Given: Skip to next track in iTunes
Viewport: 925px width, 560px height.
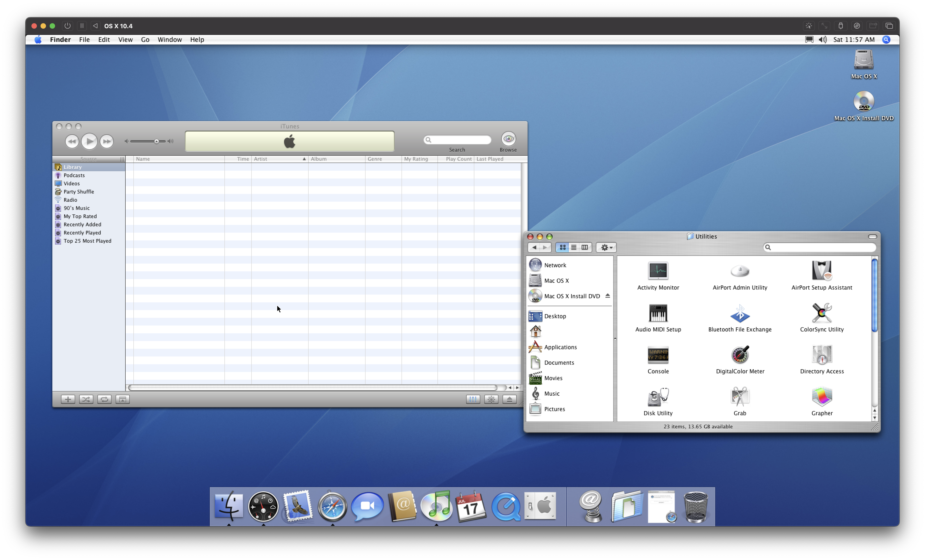Looking at the screenshot, I should [107, 141].
